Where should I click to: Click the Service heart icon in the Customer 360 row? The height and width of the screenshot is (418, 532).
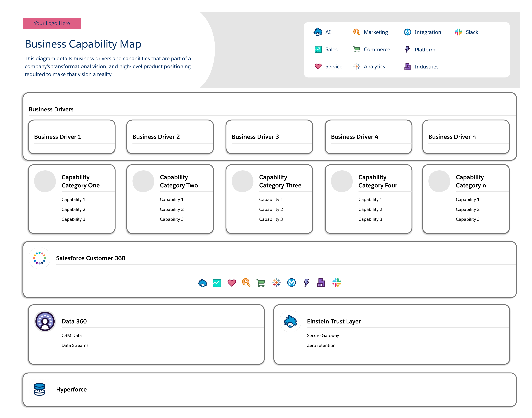[231, 283]
